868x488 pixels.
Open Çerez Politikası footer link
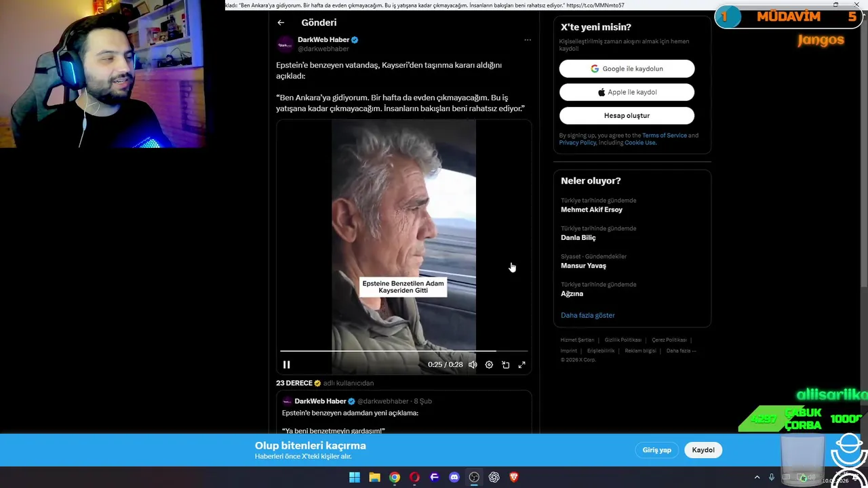[669, 340]
